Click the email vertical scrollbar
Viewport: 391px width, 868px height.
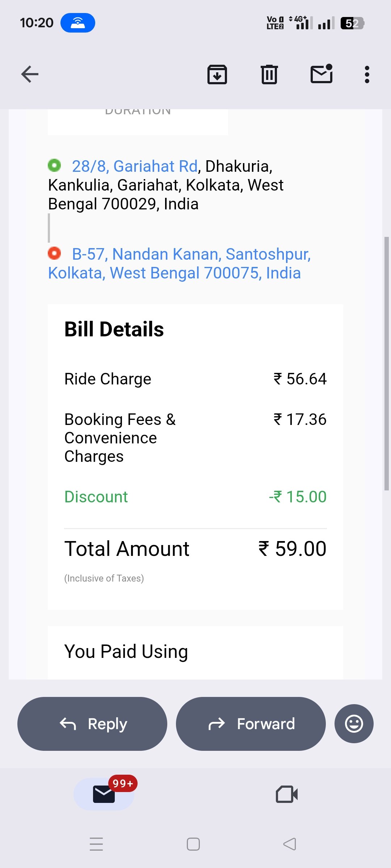coord(386,363)
